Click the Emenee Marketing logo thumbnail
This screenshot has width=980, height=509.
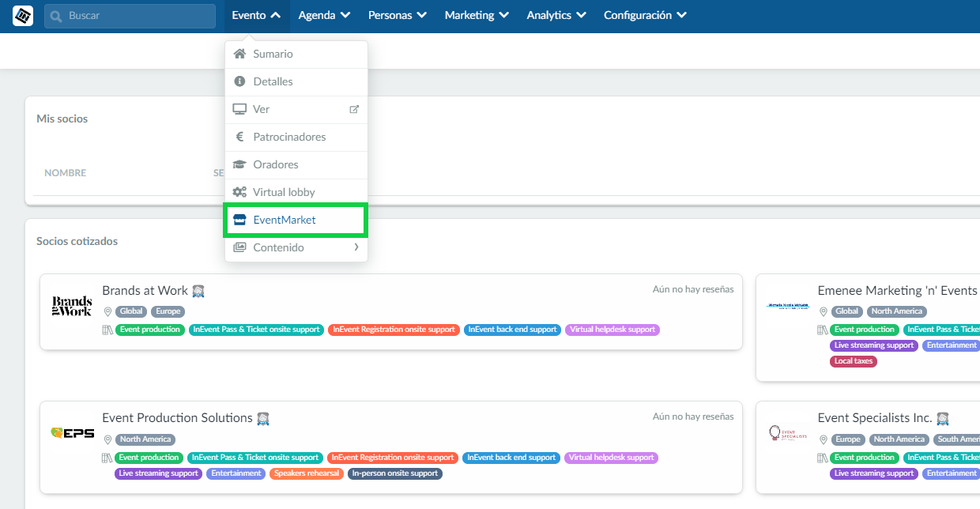[787, 306]
